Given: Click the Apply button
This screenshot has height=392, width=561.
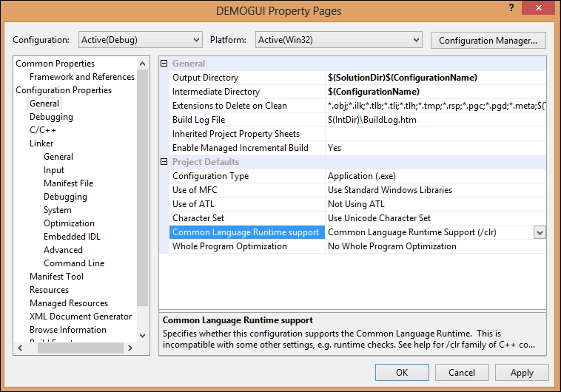Looking at the screenshot, I should [x=522, y=373].
